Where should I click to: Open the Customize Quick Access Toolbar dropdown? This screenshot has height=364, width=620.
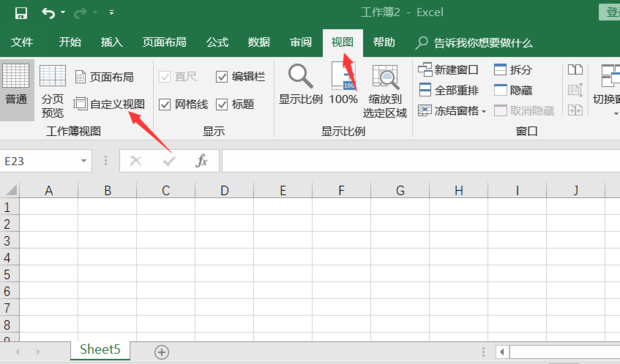click(x=112, y=13)
